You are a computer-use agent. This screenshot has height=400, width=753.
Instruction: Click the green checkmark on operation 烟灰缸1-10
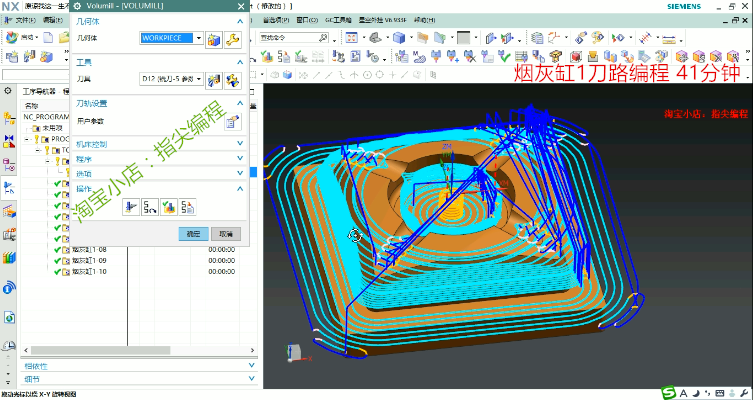[x=59, y=271]
